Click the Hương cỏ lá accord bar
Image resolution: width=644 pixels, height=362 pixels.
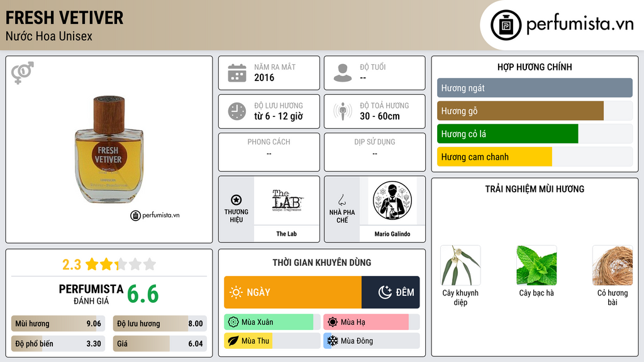pos(535,134)
